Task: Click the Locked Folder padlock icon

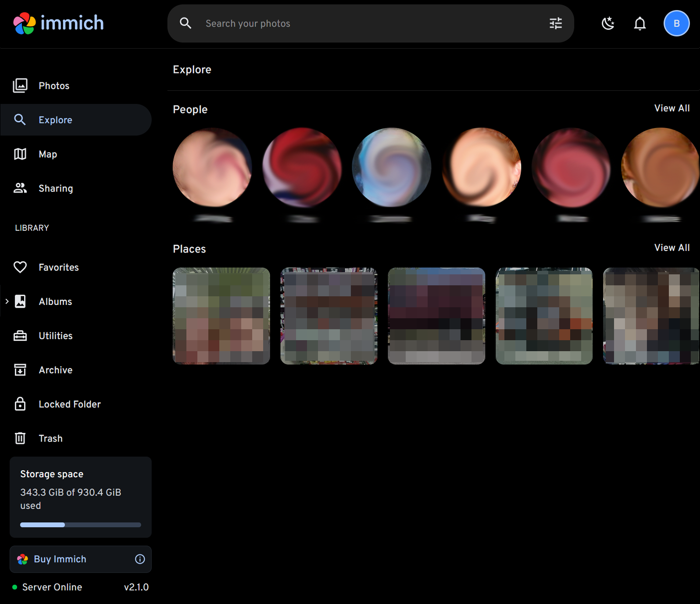Action: click(20, 404)
